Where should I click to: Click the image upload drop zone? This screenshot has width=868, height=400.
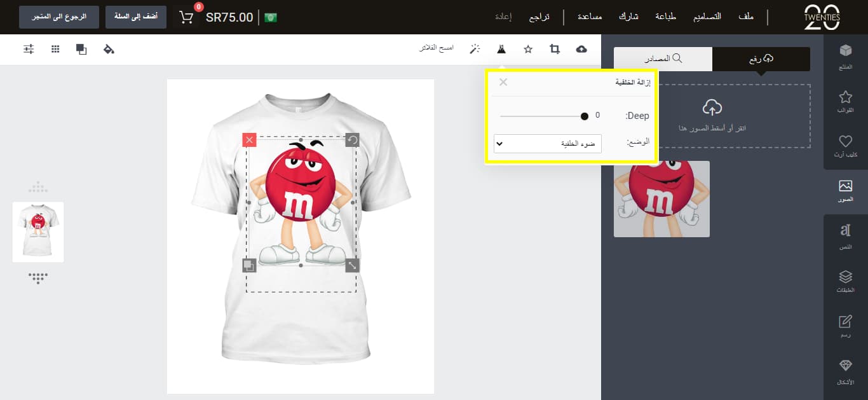[712, 116]
